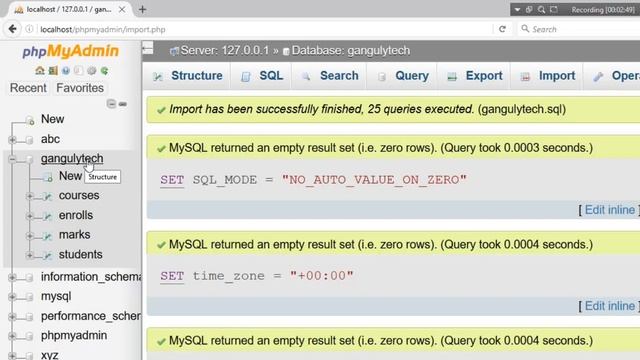The height and width of the screenshot is (360, 640).
Task: Expand the mysql database node
Action: click(x=12, y=297)
